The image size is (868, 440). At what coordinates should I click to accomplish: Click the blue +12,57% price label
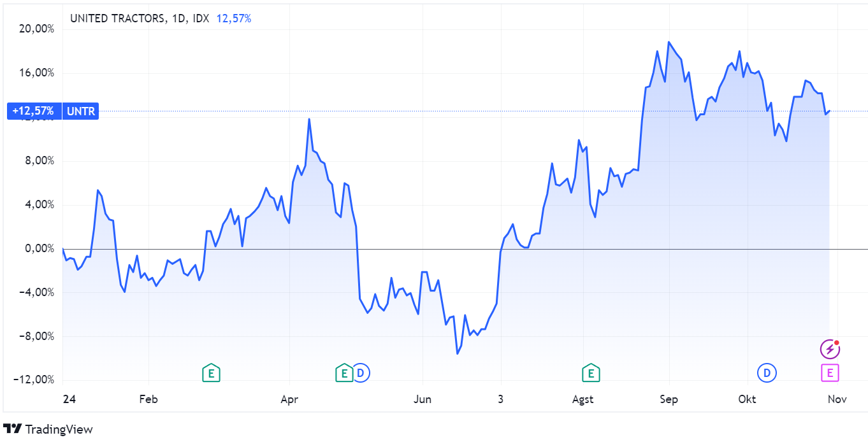pos(34,111)
